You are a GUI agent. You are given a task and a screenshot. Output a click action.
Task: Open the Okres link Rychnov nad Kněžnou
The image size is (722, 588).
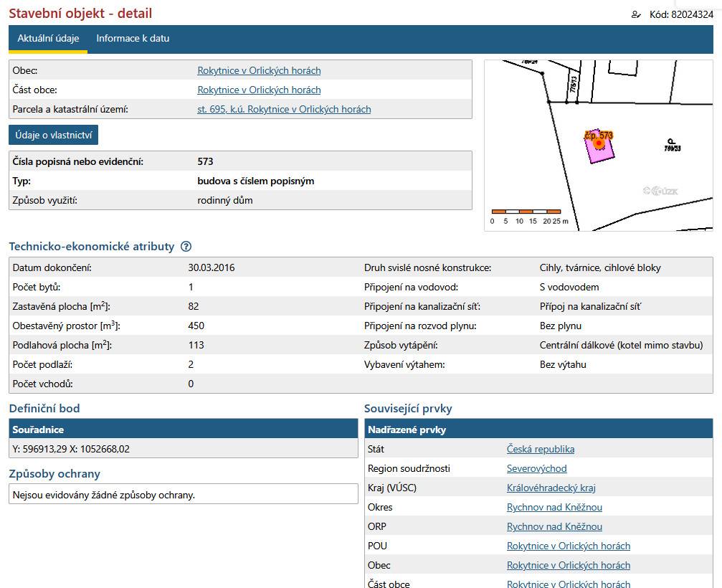pos(554,507)
